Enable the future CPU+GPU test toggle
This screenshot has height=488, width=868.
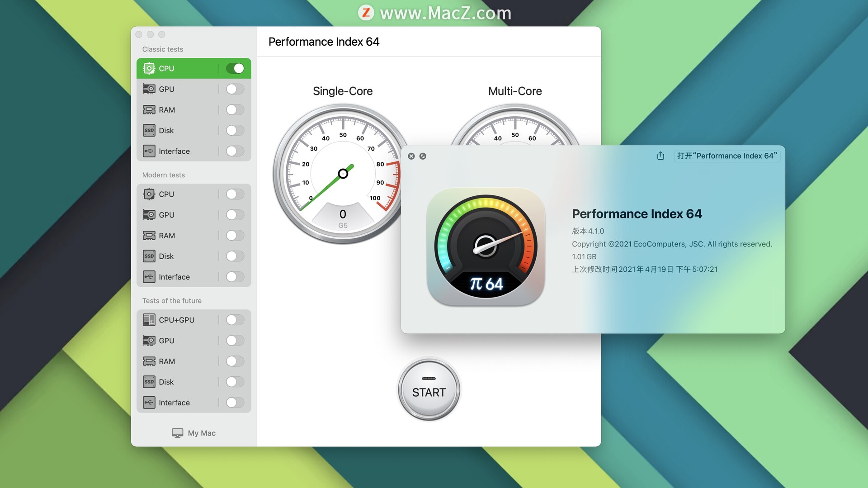pos(235,320)
